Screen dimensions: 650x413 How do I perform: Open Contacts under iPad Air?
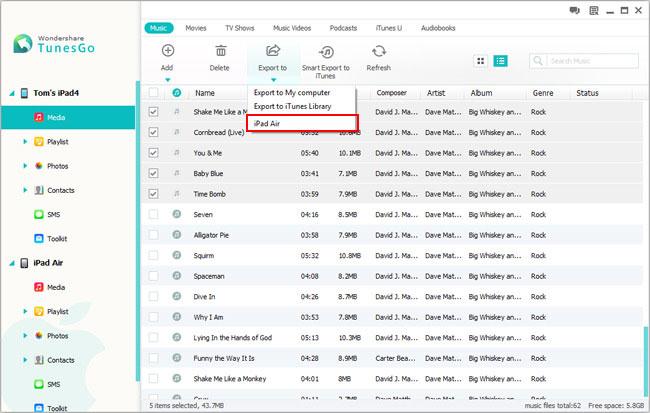pyautogui.click(x=61, y=360)
